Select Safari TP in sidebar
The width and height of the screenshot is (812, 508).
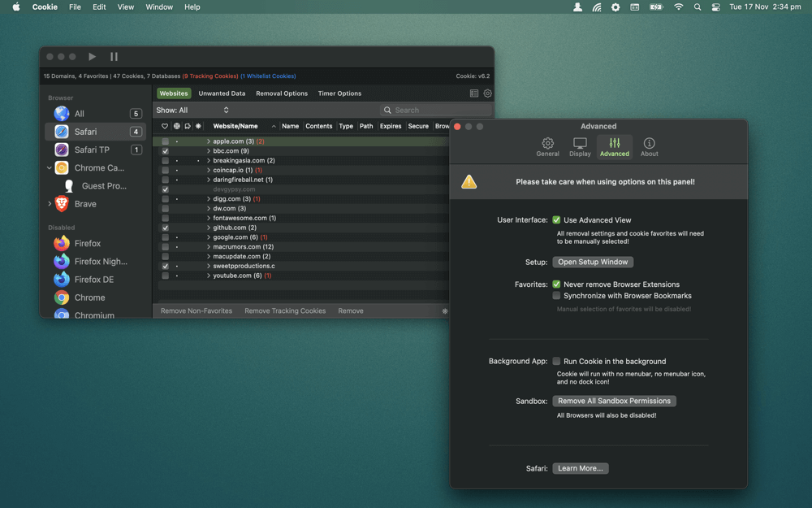click(x=96, y=150)
